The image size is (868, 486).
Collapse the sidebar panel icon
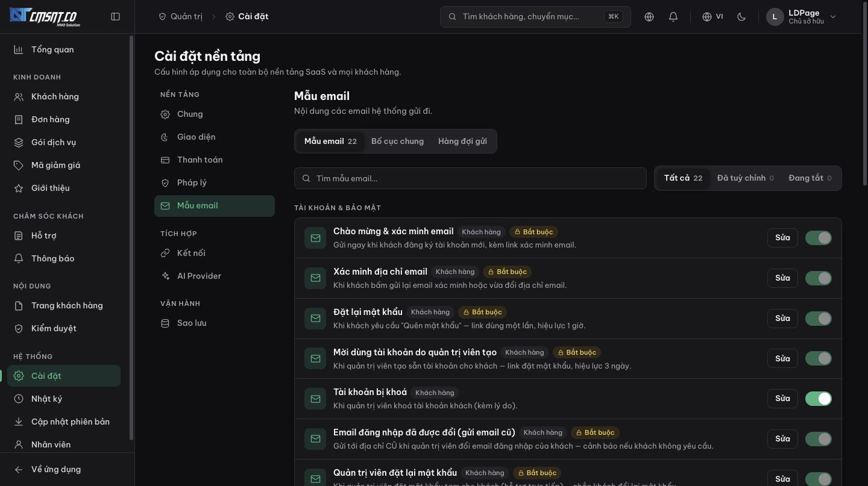tap(116, 17)
